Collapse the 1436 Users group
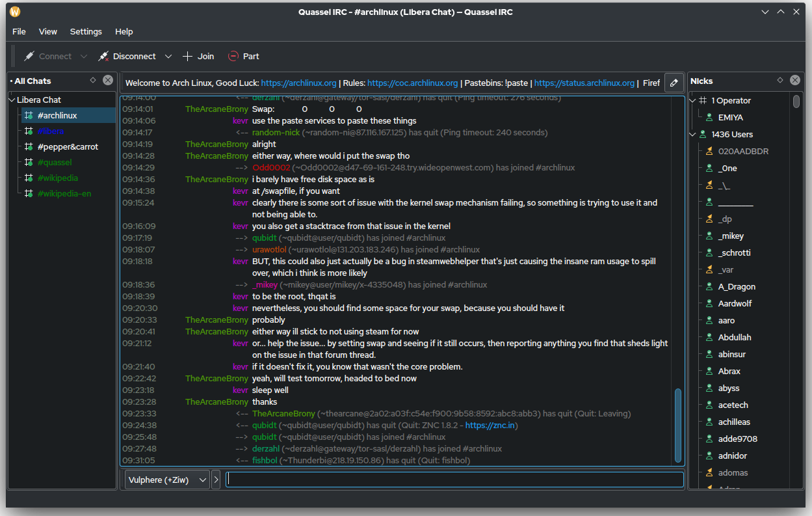The width and height of the screenshot is (812, 516). [692, 135]
